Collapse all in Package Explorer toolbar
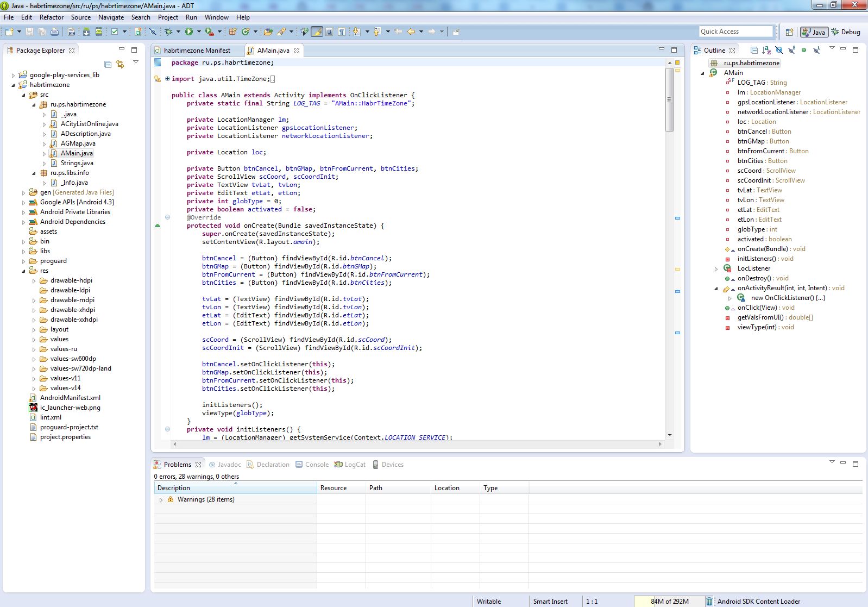Viewport: 868px width, 607px height. pos(108,64)
